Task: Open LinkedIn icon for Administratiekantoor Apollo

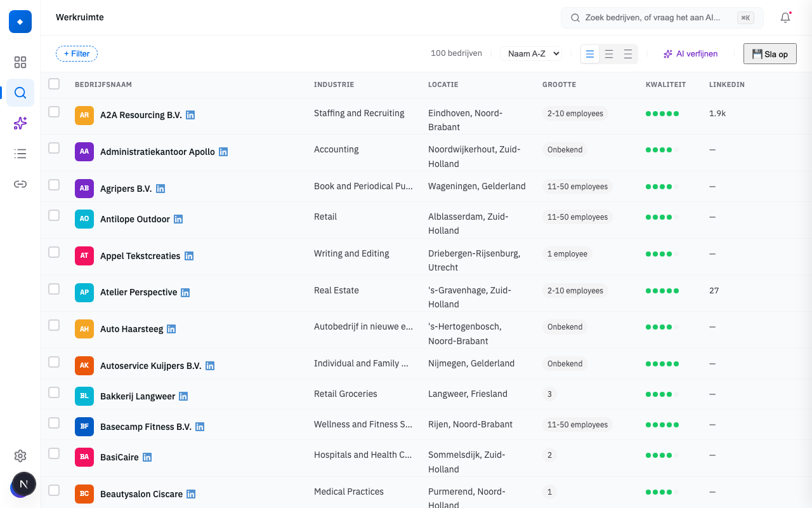Action: point(223,152)
